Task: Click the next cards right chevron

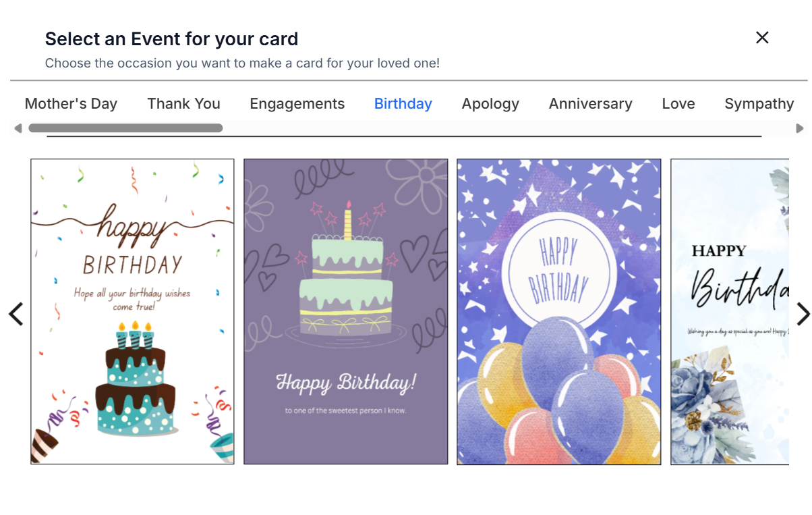Action: pyautogui.click(x=803, y=314)
